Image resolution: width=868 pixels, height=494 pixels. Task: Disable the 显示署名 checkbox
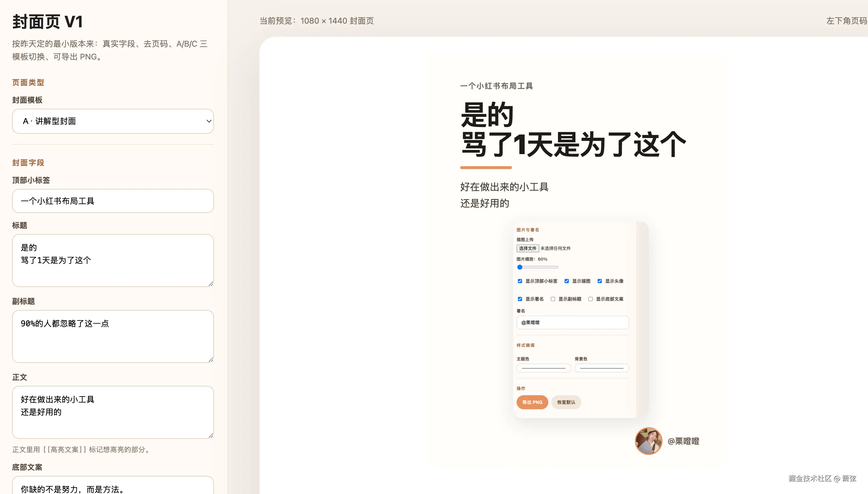point(520,299)
